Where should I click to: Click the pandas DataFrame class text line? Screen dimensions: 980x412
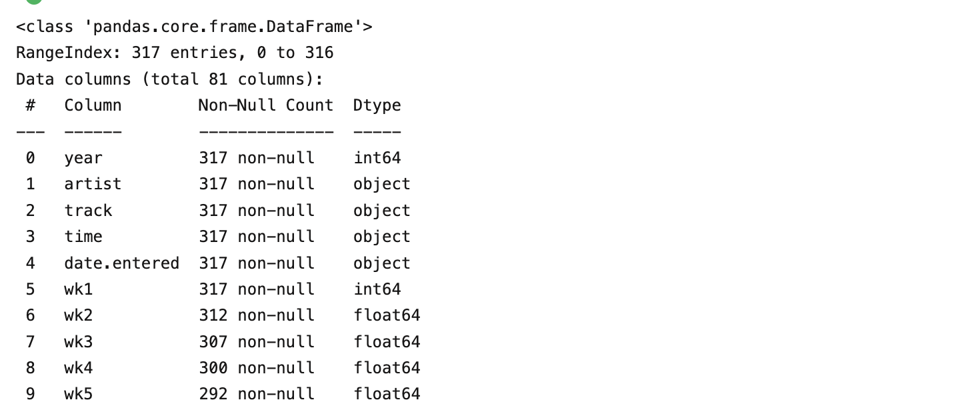click(x=194, y=27)
